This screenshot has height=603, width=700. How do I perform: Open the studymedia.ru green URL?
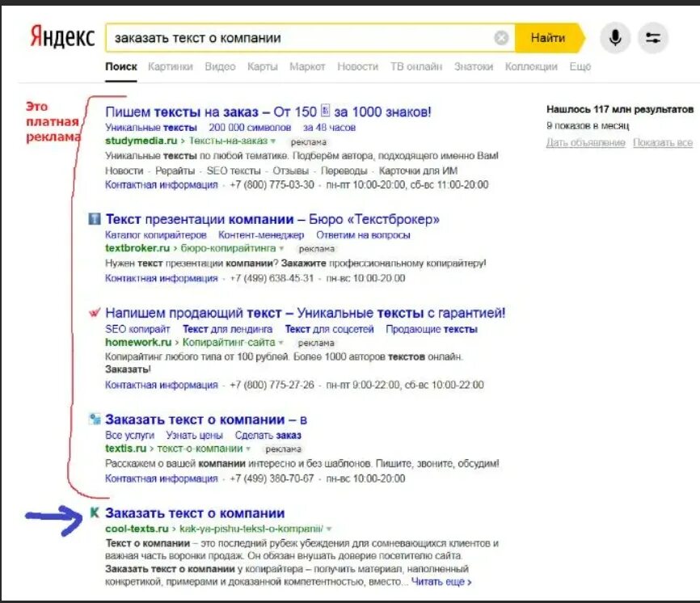(x=141, y=141)
